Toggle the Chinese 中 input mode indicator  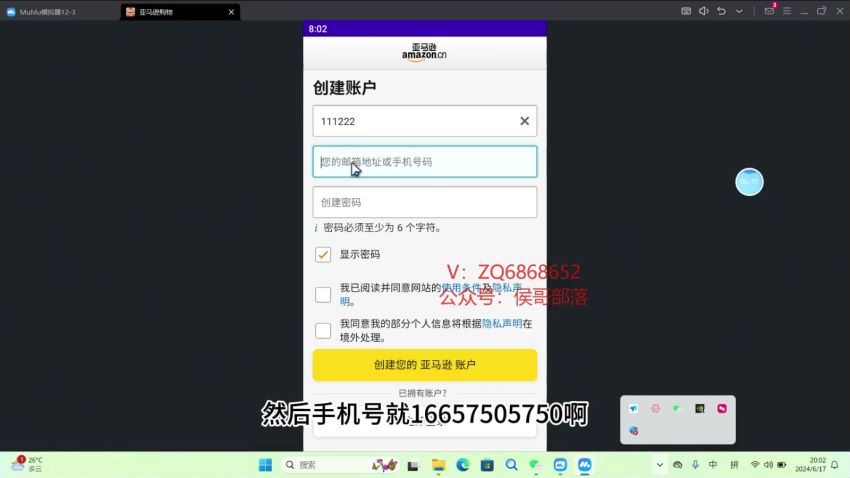713,464
